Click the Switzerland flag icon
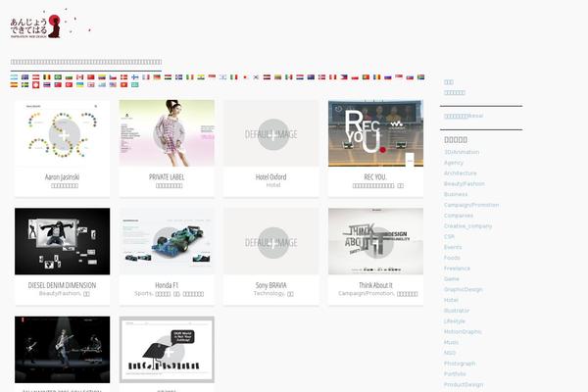The width and height of the screenshot is (588, 392). [x=35, y=85]
